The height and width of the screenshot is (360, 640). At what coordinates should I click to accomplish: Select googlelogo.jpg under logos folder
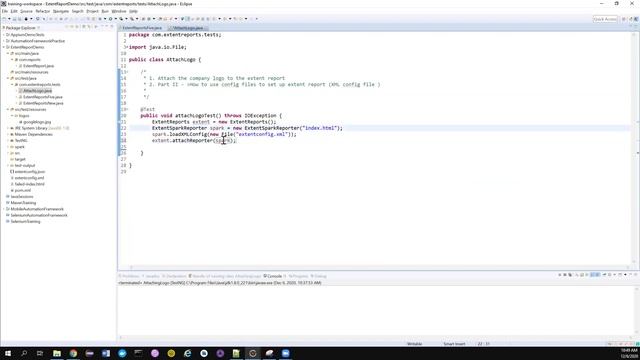[x=37, y=122]
